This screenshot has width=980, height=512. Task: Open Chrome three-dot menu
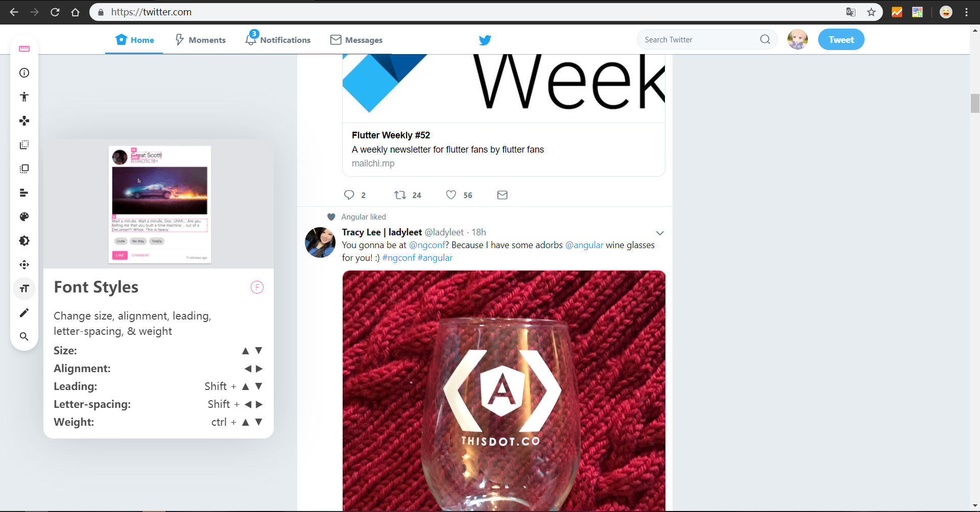click(966, 12)
